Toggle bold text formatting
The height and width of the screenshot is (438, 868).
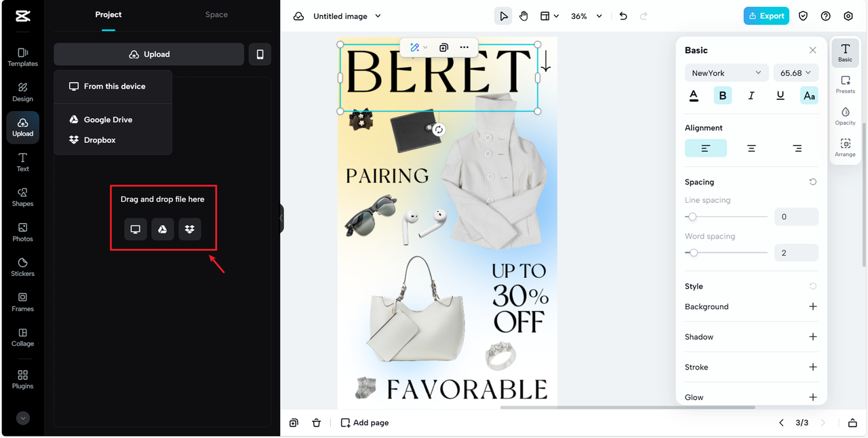tap(722, 96)
